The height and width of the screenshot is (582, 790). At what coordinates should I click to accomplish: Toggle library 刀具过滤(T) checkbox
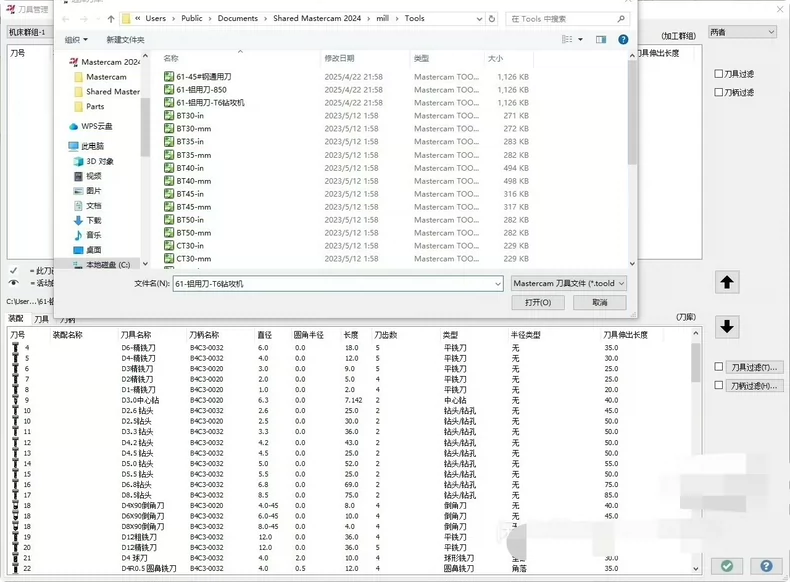719,367
